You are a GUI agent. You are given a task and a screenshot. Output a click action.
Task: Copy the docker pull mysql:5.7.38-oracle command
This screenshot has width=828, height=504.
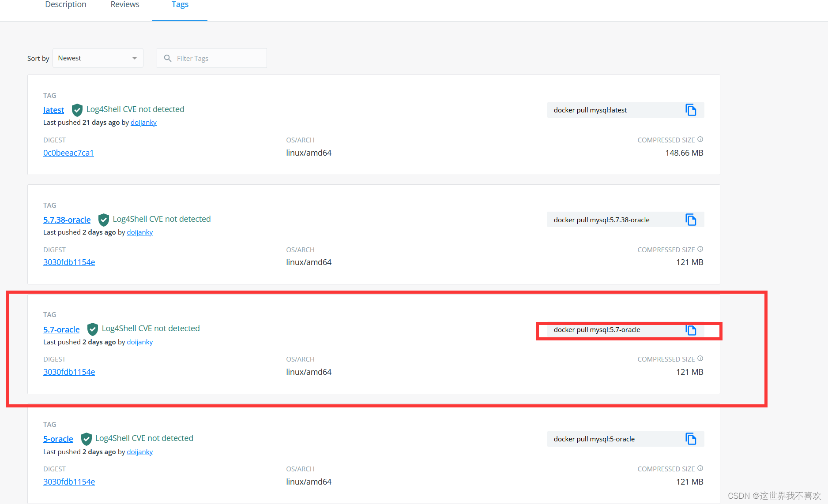(x=691, y=220)
